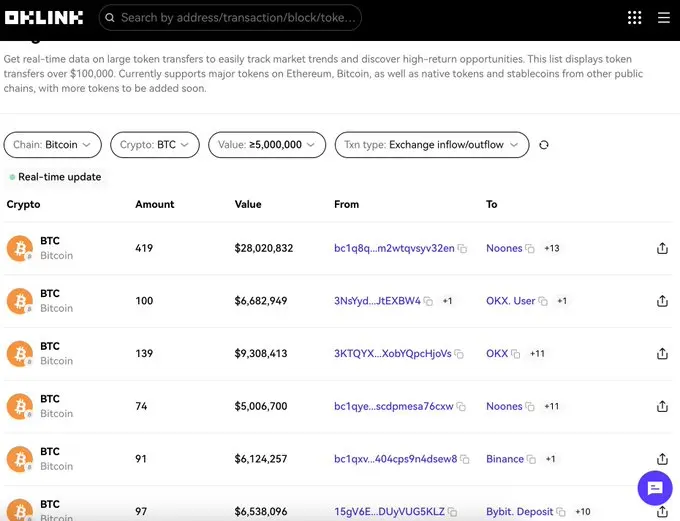The height and width of the screenshot is (521, 680).
Task: Open the OKX. User recipient link
Action: click(x=510, y=301)
